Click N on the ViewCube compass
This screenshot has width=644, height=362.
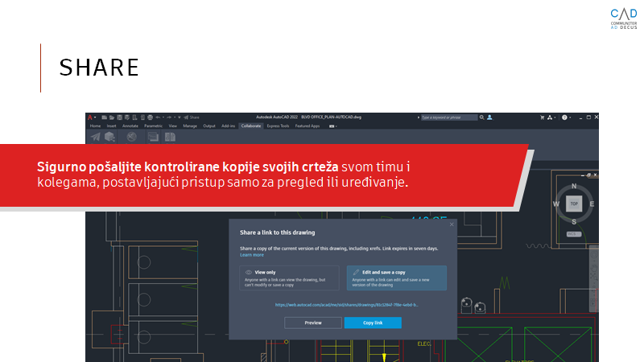point(574,186)
